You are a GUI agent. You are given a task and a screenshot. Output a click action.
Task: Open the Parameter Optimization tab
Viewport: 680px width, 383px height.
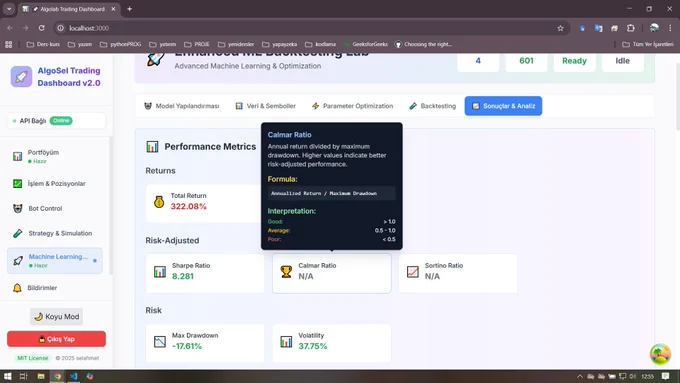[352, 106]
